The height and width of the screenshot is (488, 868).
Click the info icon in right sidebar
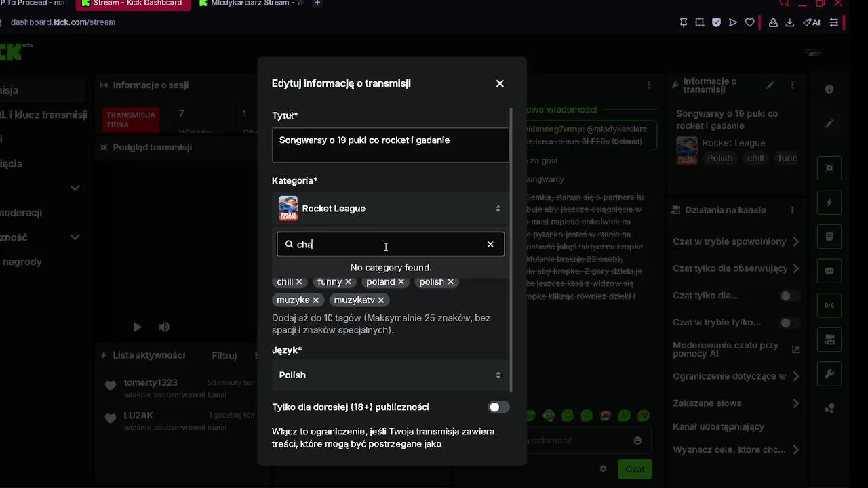(x=829, y=89)
